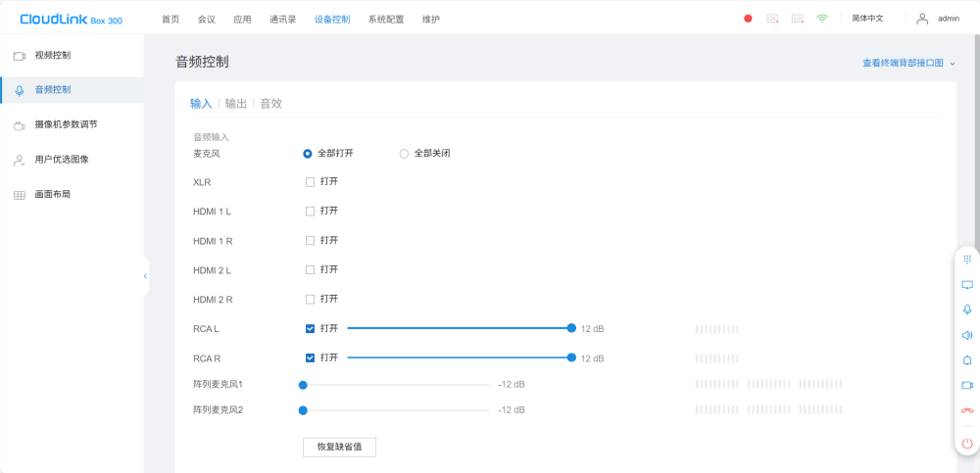Click the admin user avatar icon
This screenshot has width=980, height=473.
(x=922, y=19)
